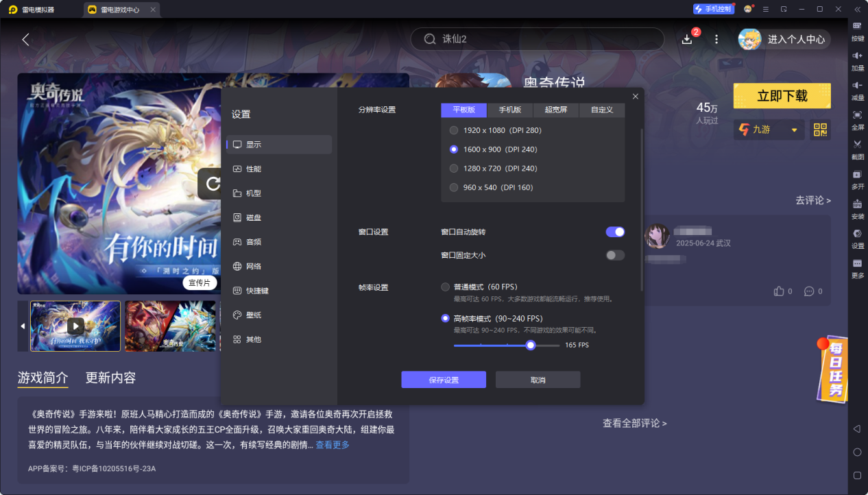Open the three-dot more options menu

pos(716,39)
